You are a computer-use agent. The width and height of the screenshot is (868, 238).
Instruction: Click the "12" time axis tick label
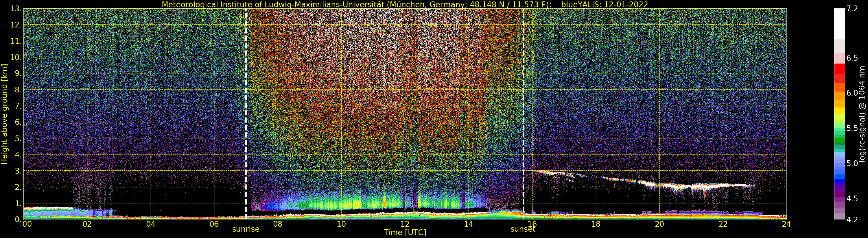coord(405,224)
